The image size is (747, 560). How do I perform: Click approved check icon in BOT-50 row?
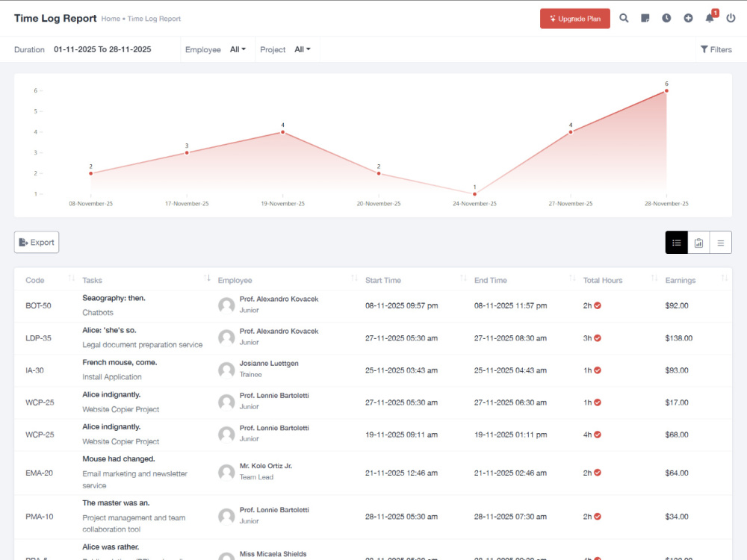[x=598, y=305]
